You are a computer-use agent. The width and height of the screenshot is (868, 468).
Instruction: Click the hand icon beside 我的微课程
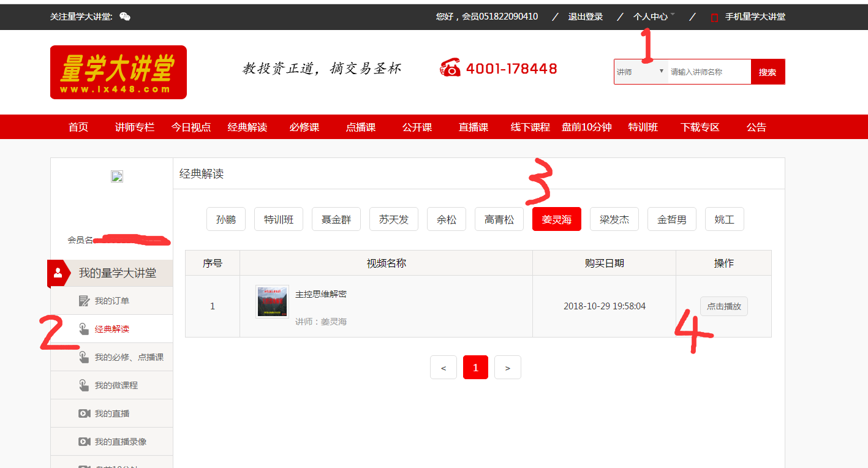(x=85, y=385)
